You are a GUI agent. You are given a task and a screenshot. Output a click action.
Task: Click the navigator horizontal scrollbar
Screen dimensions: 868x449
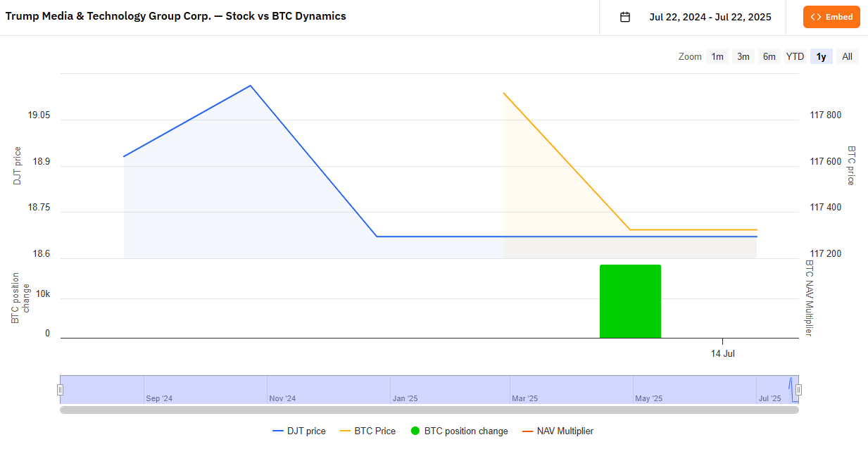click(429, 410)
